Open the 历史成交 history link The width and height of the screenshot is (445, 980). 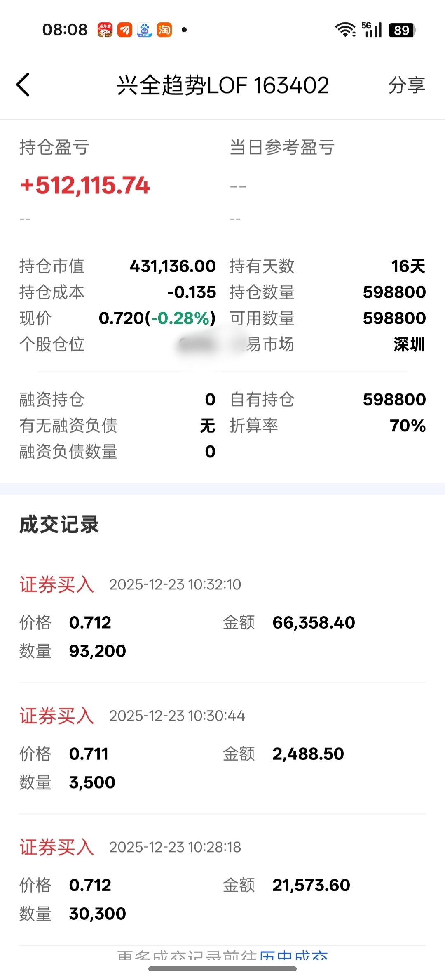click(x=294, y=955)
